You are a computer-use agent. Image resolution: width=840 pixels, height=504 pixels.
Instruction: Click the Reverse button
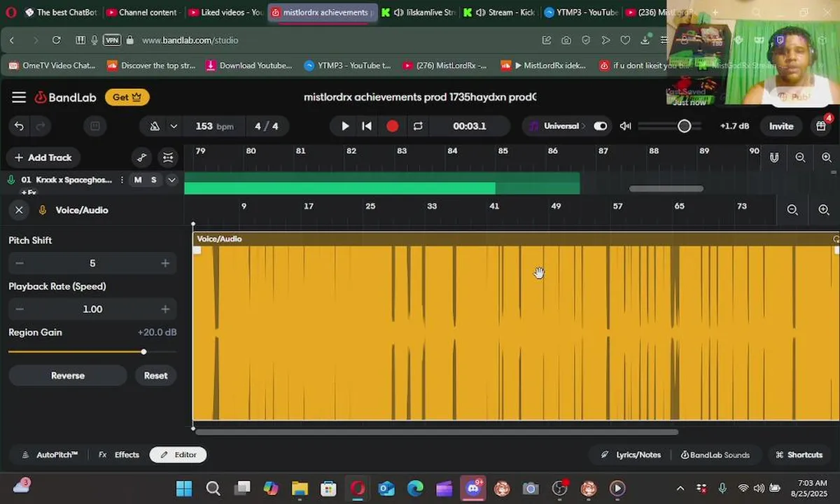tap(68, 375)
